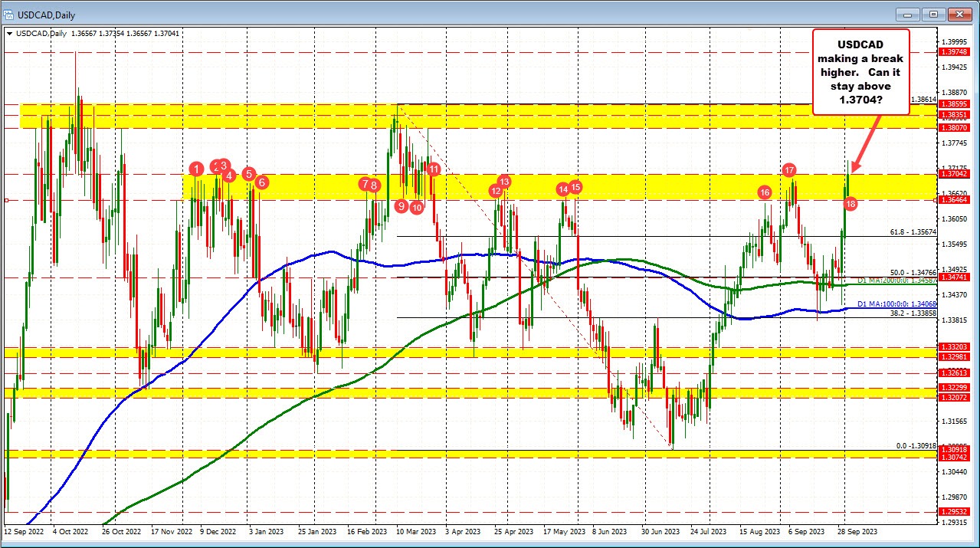
Task: Select marker 16 near the August 2023 swing
Action: pos(764,193)
